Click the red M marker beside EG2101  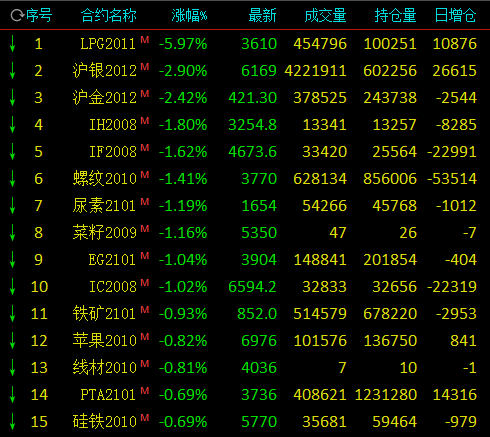point(145,255)
